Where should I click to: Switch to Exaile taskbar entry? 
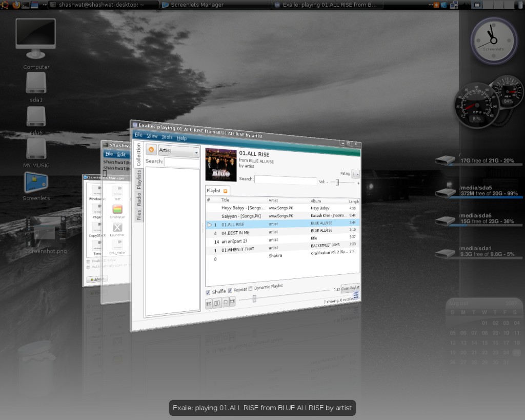tap(326, 5)
